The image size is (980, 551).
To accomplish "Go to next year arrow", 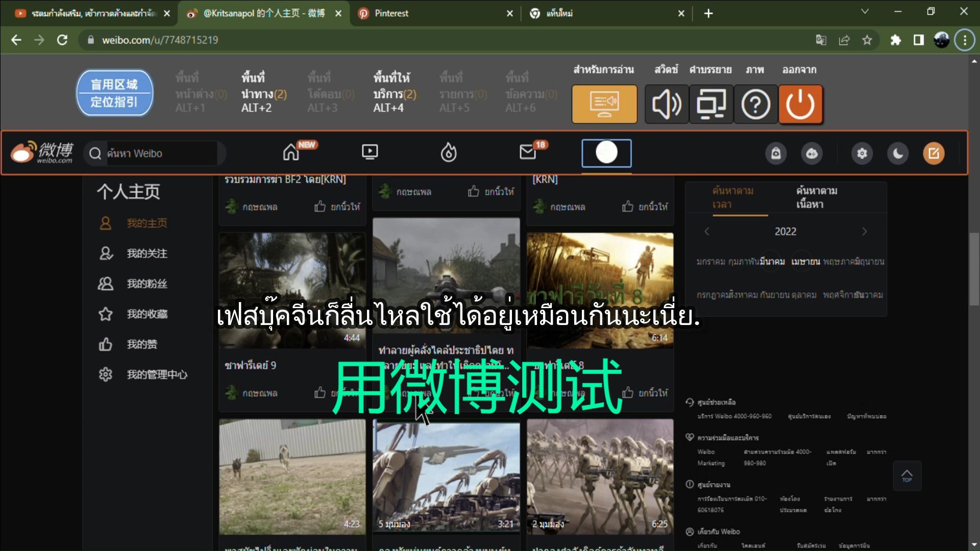I will pos(864,231).
